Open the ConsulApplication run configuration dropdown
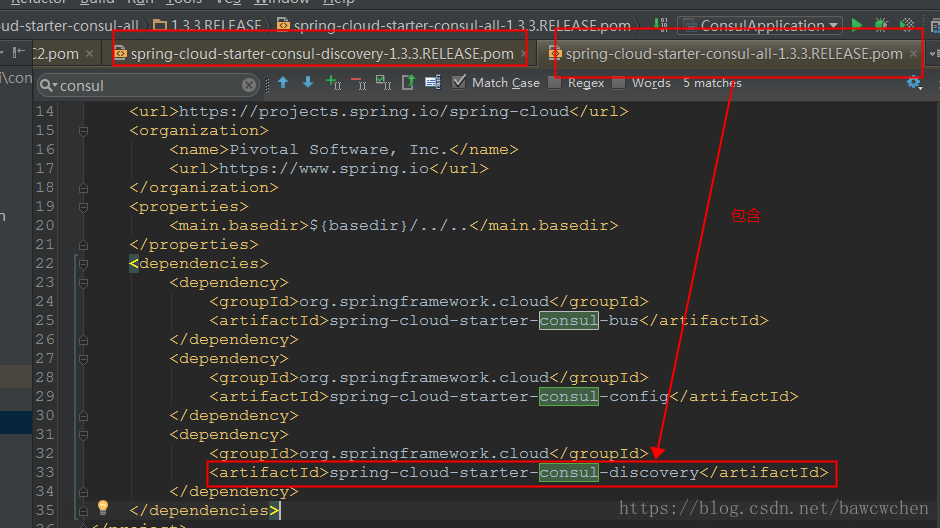Screen dimensions: 940x528 [x=760, y=26]
